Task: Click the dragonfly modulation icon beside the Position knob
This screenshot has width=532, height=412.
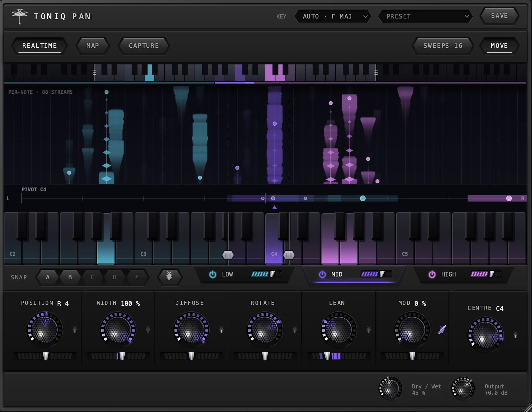Action: pos(75,329)
